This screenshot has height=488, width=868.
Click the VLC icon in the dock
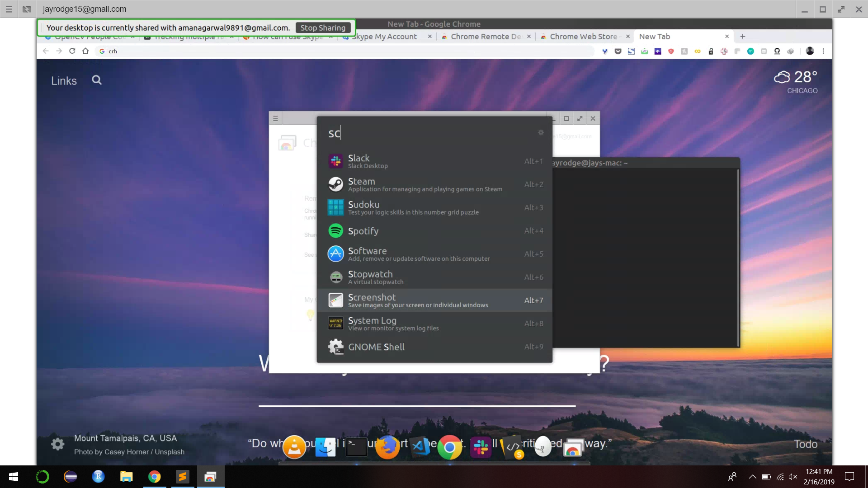tap(294, 447)
